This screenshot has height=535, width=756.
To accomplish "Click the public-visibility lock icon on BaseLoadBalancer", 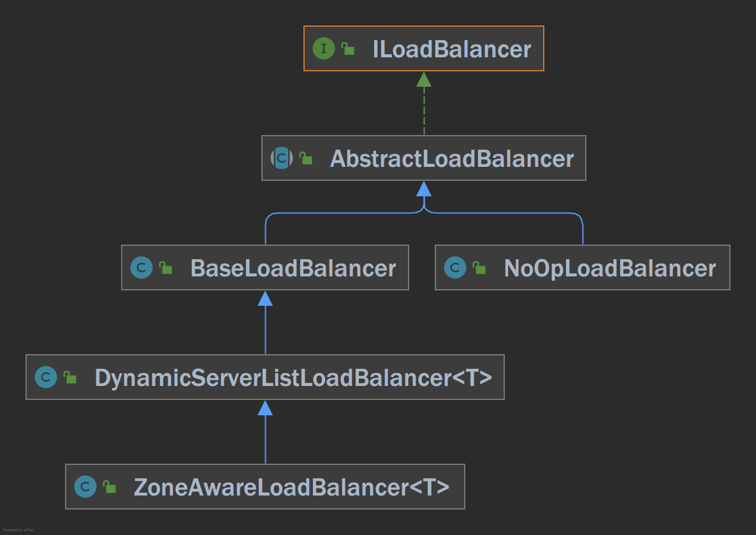I will click(165, 267).
